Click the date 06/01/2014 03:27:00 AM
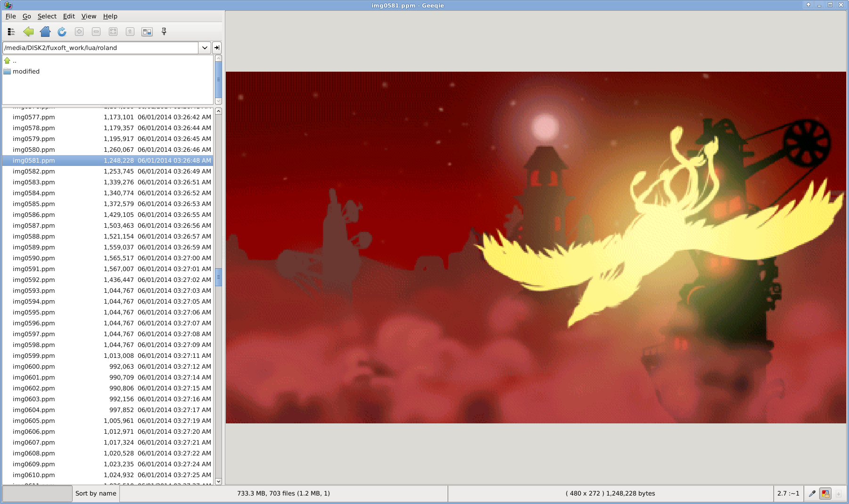This screenshot has height=504, width=849. click(x=174, y=258)
